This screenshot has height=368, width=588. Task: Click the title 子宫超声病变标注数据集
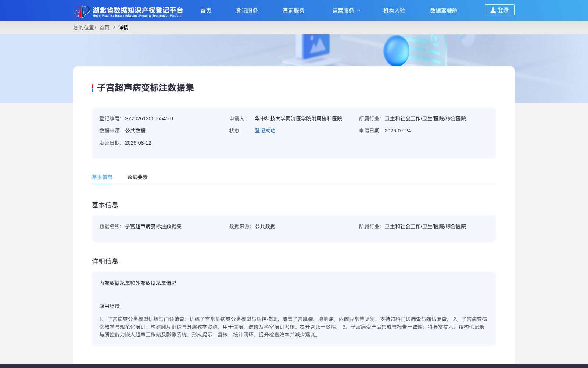[146, 88]
